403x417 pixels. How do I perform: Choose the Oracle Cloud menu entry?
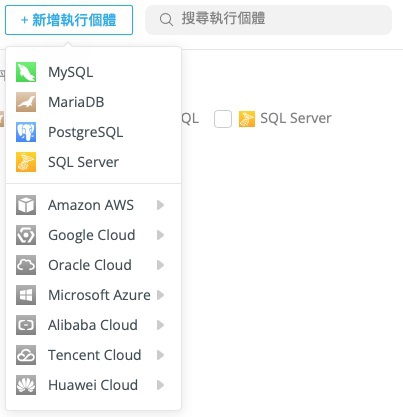coord(93,265)
